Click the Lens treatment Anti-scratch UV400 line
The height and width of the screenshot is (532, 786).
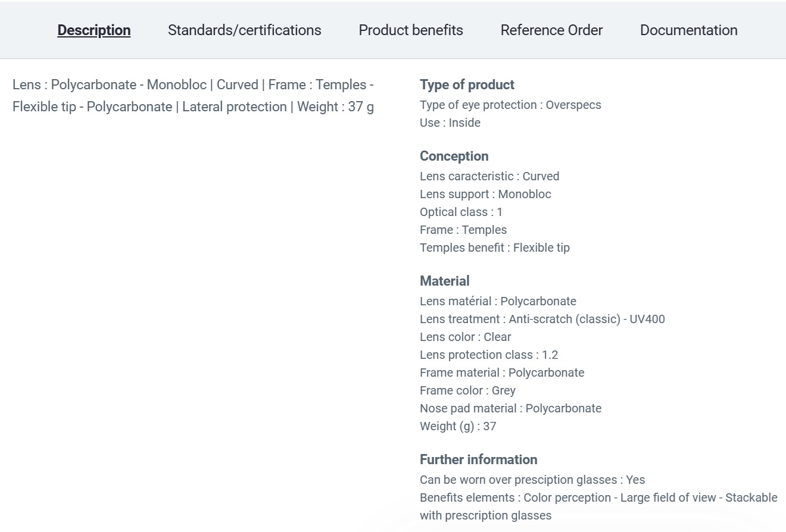pyautogui.click(x=542, y=319)
